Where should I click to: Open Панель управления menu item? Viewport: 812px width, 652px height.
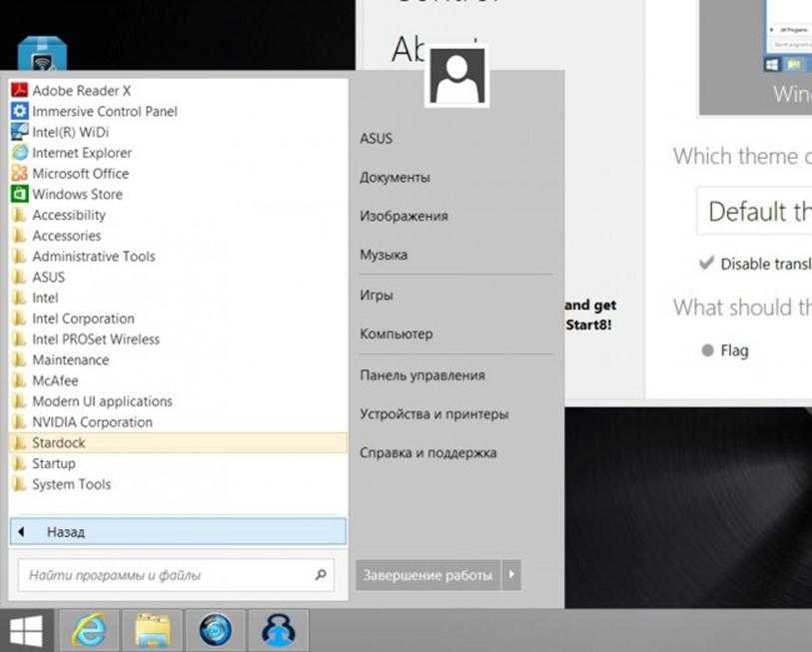click(x=421, y=375)
